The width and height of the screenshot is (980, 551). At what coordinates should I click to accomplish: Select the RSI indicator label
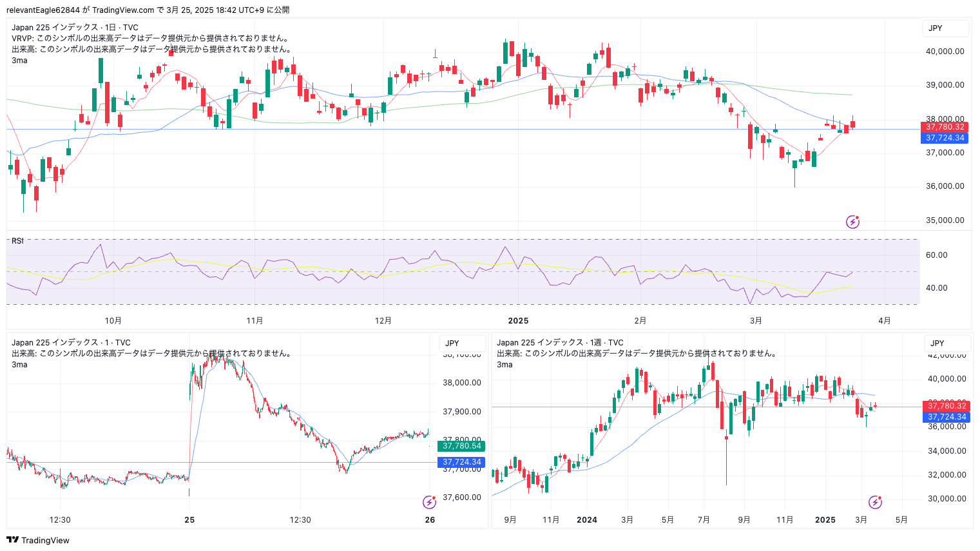(17, 241)
